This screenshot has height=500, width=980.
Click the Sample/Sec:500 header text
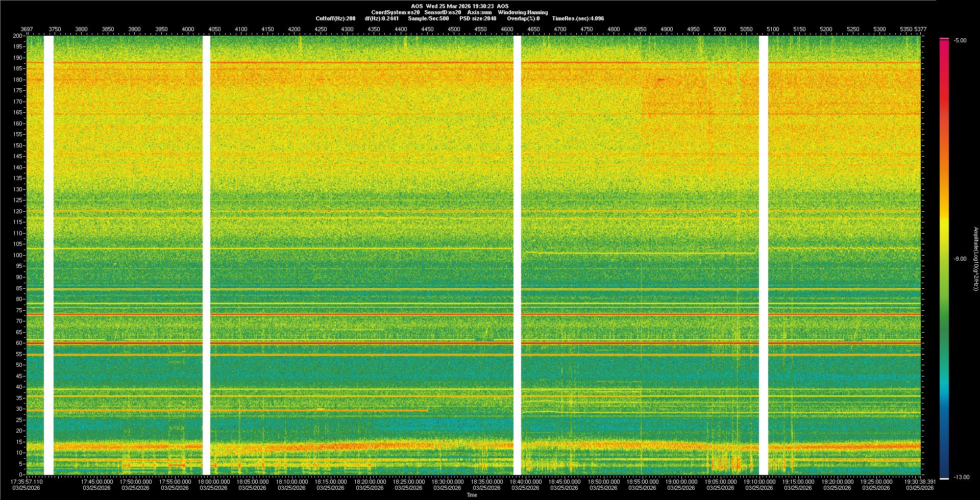pos(428,18)
